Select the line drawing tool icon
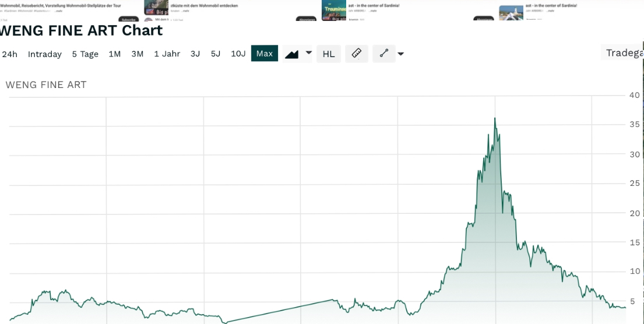This screenshot has width=644, height=324. (x=384, y=54)
